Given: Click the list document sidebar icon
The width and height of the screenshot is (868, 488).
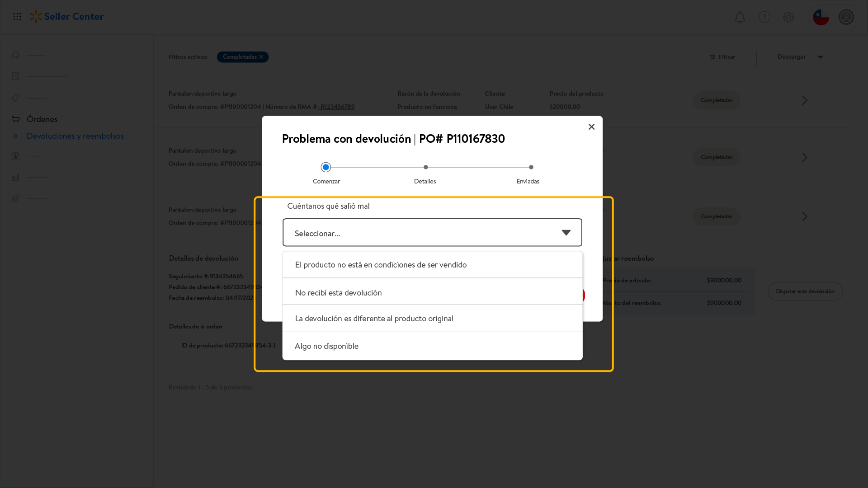Looking at the screenshot, I should click(x=16, y=76).
